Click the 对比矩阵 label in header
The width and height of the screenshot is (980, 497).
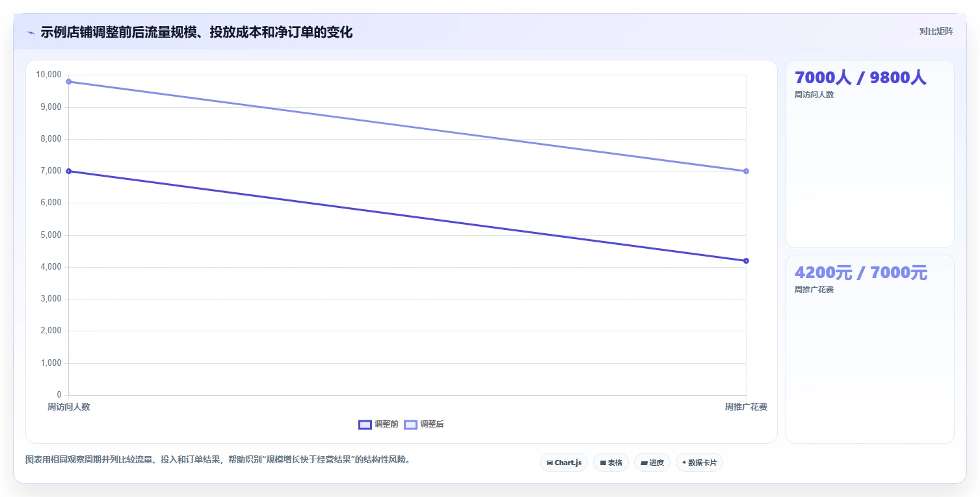point(936,32)
